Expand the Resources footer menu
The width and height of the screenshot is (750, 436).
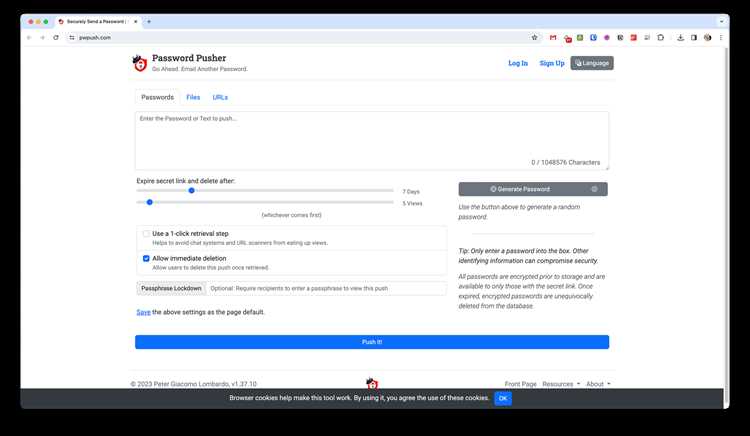561,384
